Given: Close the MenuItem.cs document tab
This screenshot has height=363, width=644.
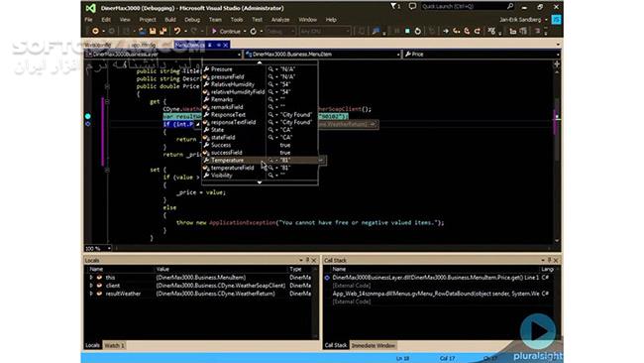Looking at the screenshot, I should coord(226,45).
